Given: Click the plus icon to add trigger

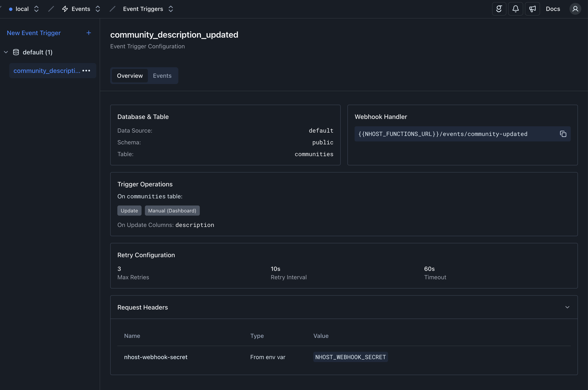Looking at the screenshot, I should click(x=89, y=33).
